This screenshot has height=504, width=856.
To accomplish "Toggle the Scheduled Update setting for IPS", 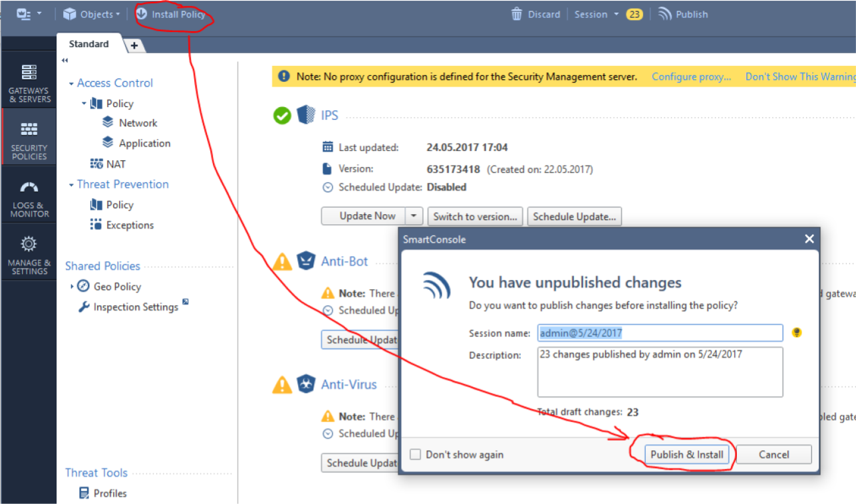I will coord(327,187).
